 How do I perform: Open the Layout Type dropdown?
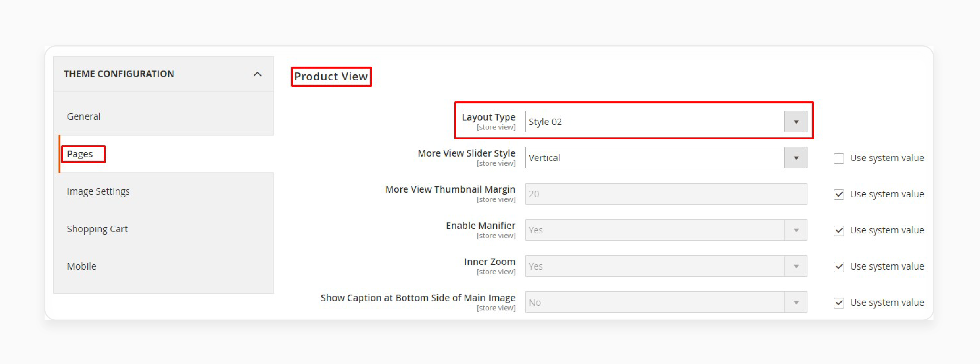pos(666,122)
